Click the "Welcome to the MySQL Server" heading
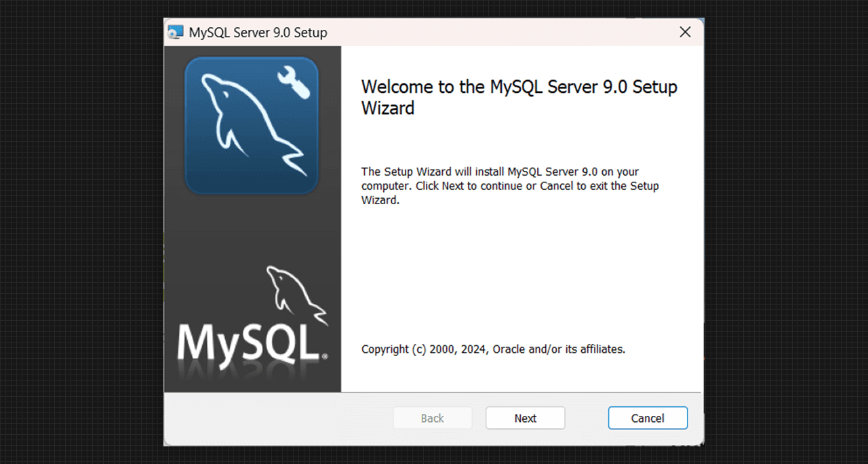This screenshot has height=464, width=868. click(519, 97)
